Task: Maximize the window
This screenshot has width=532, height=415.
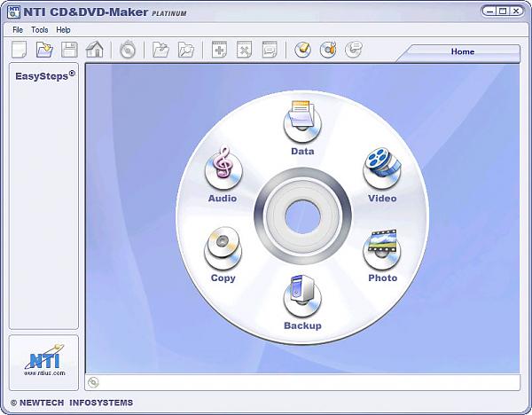Action: [x=503, y=12]
